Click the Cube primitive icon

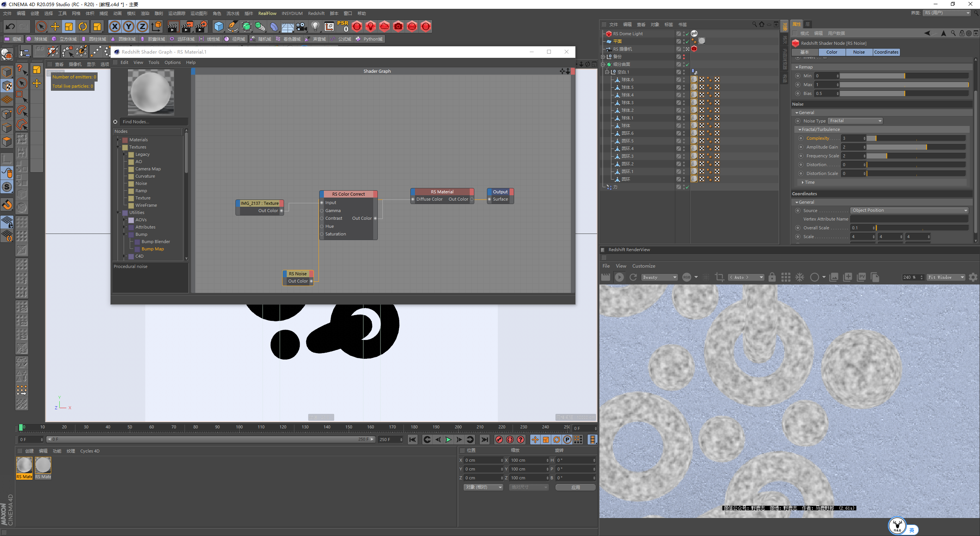[x=219, y=26]
